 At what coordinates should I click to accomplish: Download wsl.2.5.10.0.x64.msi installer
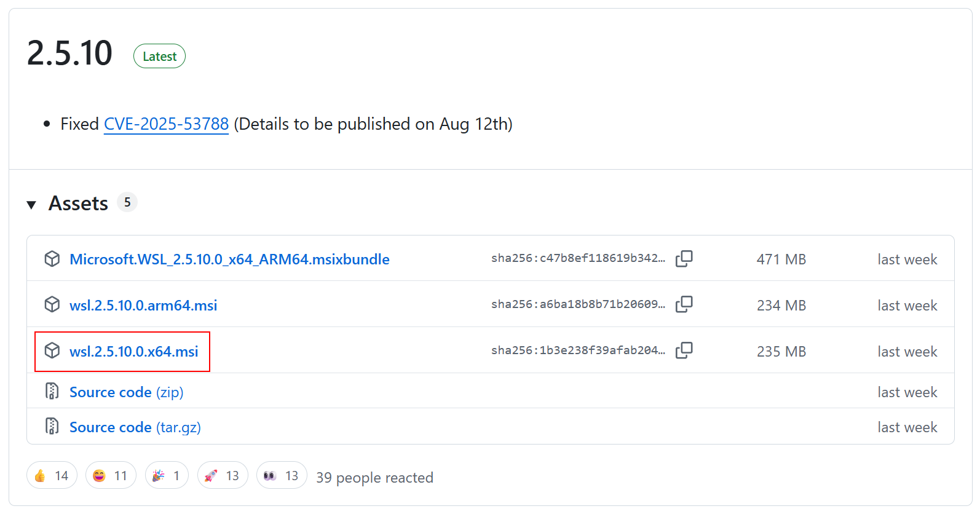(133, 352)
